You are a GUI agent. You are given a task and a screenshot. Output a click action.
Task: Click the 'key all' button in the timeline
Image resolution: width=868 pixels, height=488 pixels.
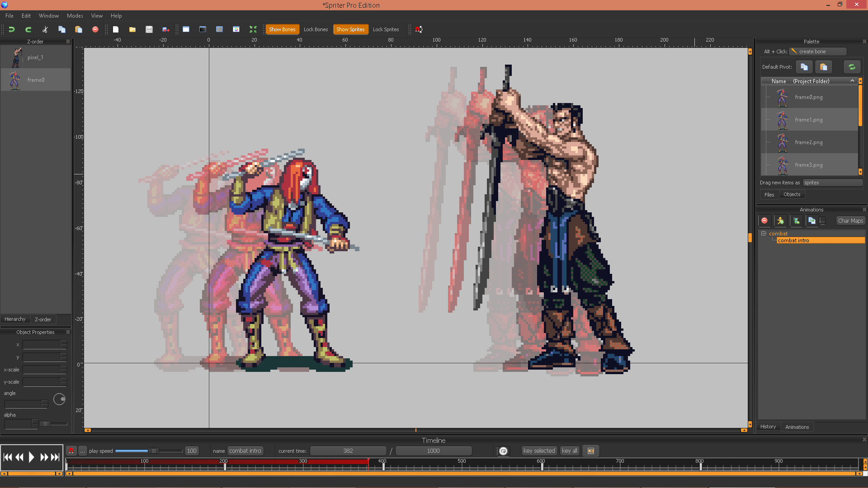tap(569, 450)
